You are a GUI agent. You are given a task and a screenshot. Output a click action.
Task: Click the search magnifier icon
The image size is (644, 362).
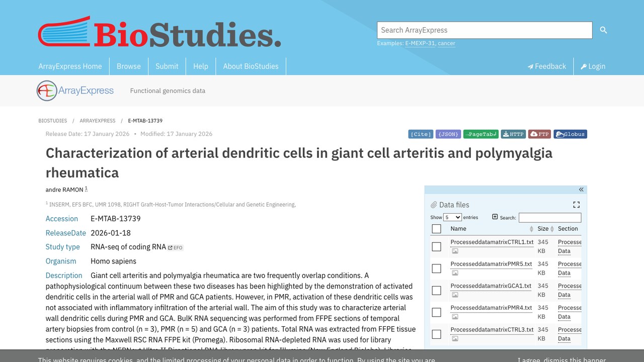[x=603, y=30]
